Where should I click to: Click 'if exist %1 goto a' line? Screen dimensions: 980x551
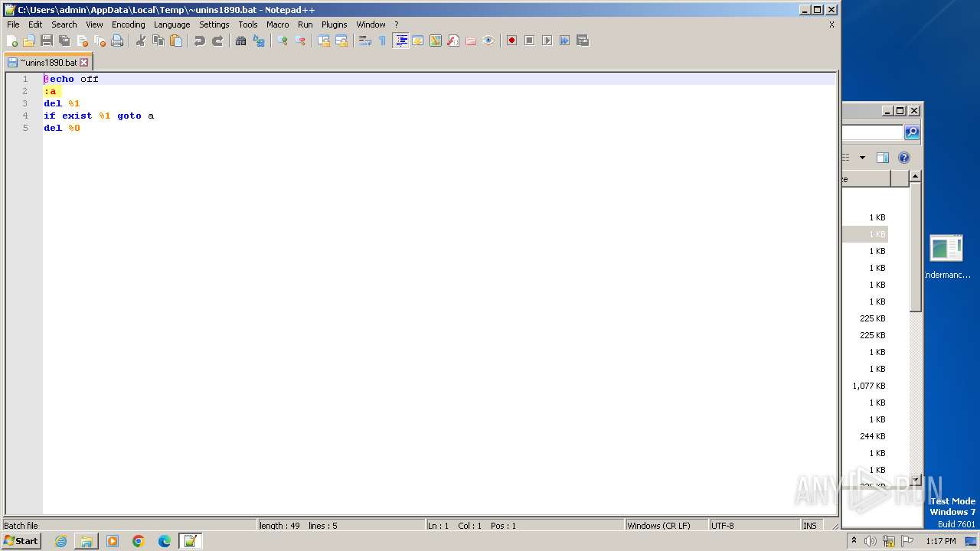coord(99,116)
